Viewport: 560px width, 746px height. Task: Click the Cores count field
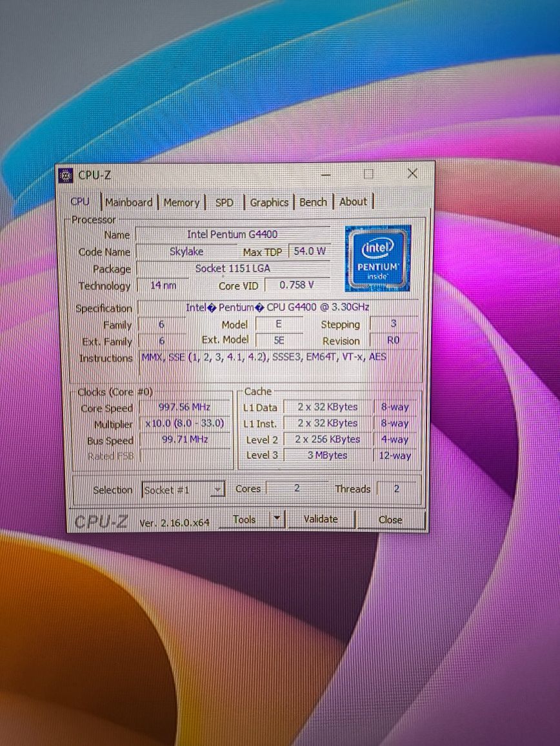[297, 488]
